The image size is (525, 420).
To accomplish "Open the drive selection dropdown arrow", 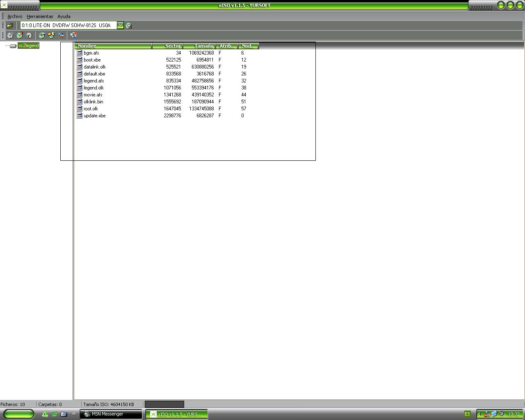I will [120, 25].
